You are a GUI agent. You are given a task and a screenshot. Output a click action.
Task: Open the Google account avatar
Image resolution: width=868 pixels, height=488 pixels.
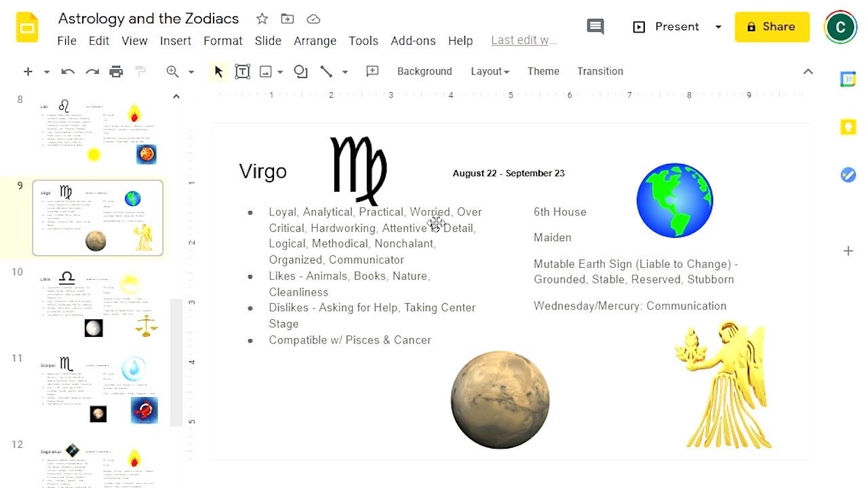click(840, 27)
